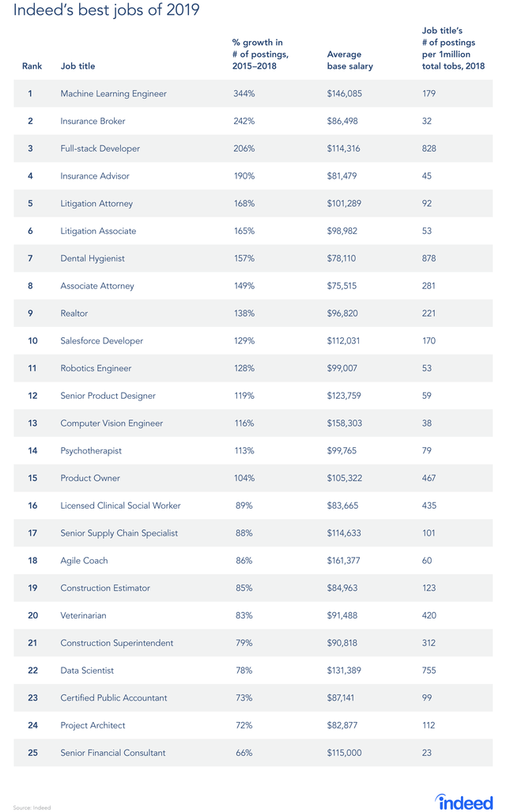The width and height of the screenshot is (506, 812).
Task: Click the Source: Indeed footnote
Action: click(32, 806)
